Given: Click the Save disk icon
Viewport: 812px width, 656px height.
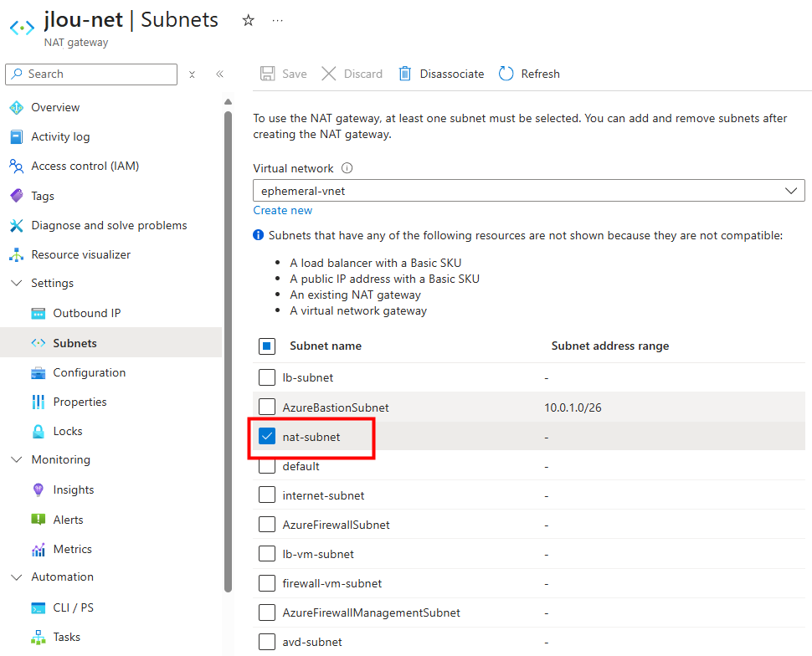Looking at the screenshot, I should pos(267,74).
